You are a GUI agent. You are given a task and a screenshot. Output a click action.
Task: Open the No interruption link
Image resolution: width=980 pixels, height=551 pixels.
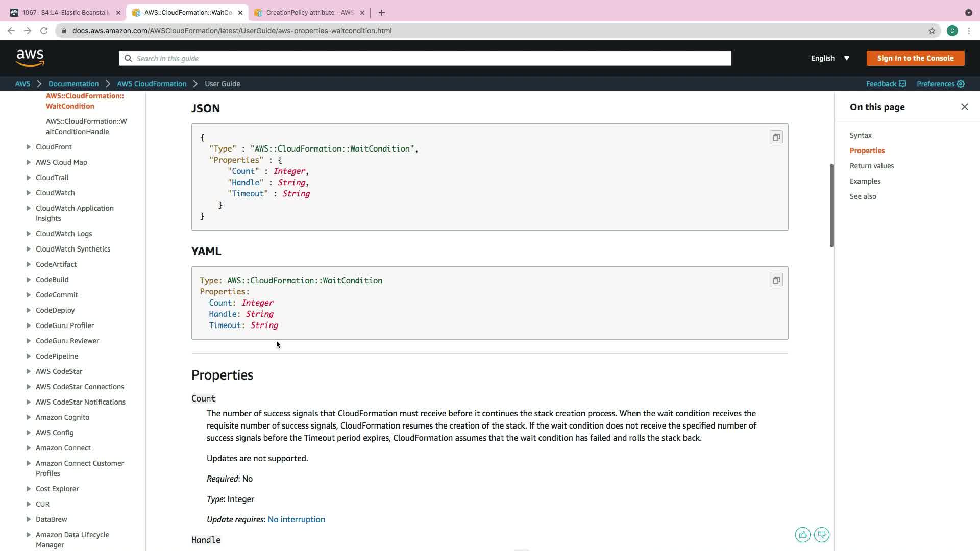click(296, 519)
